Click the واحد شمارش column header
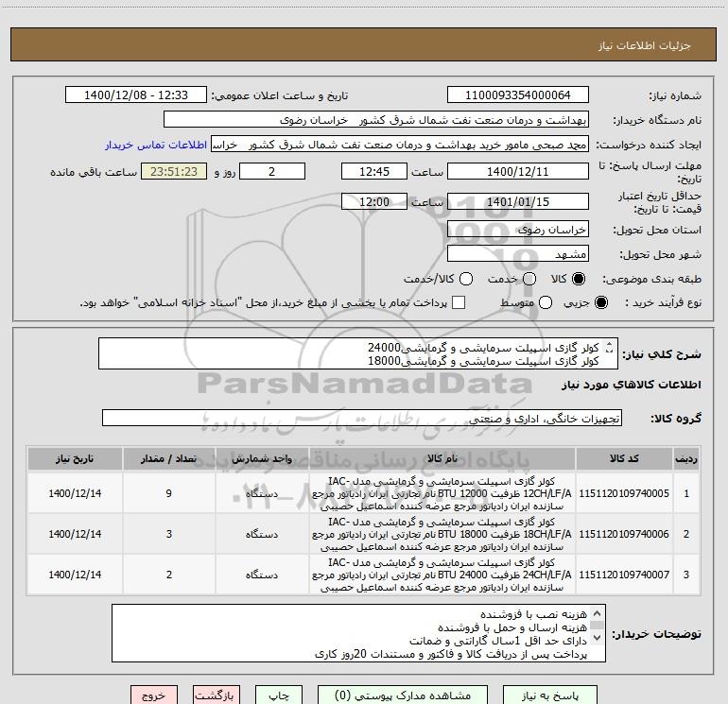 click(262, 458)
